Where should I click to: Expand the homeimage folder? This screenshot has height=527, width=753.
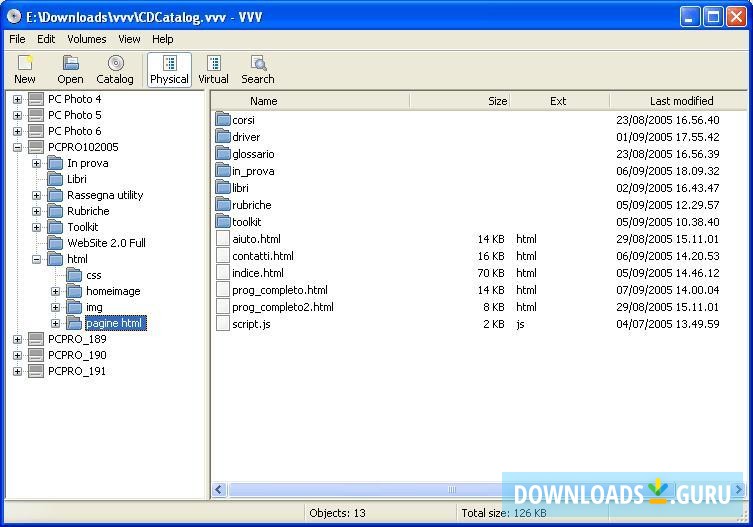click(56, 292)
